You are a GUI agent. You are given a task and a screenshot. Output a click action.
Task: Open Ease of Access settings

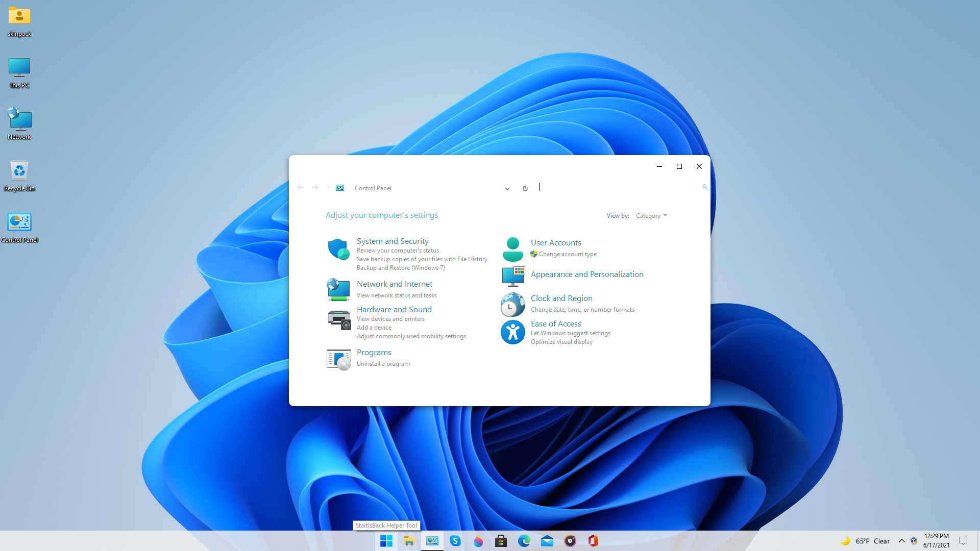[556, 323]
